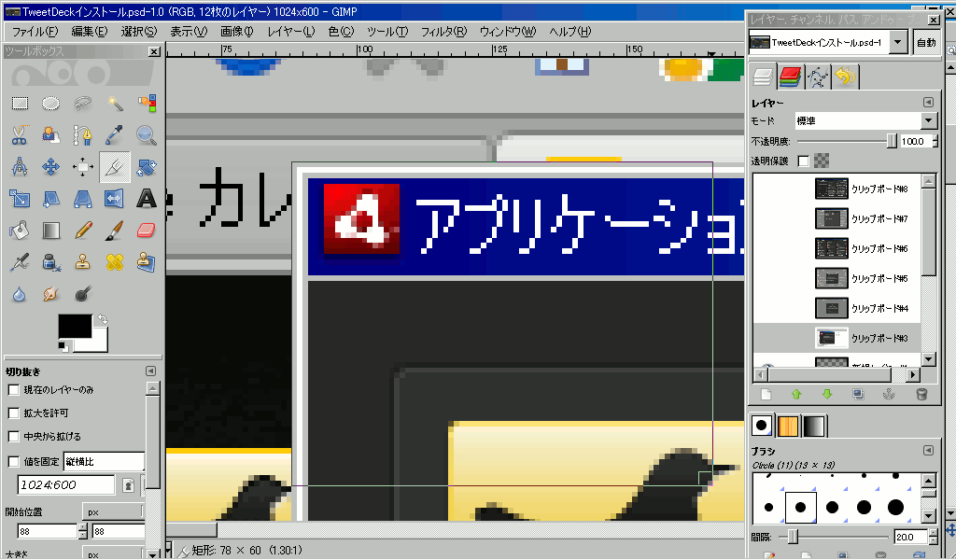The width and height of the screenshot is (956, 560).
Task: Select the Flip tool
Action: coord(115,199)
